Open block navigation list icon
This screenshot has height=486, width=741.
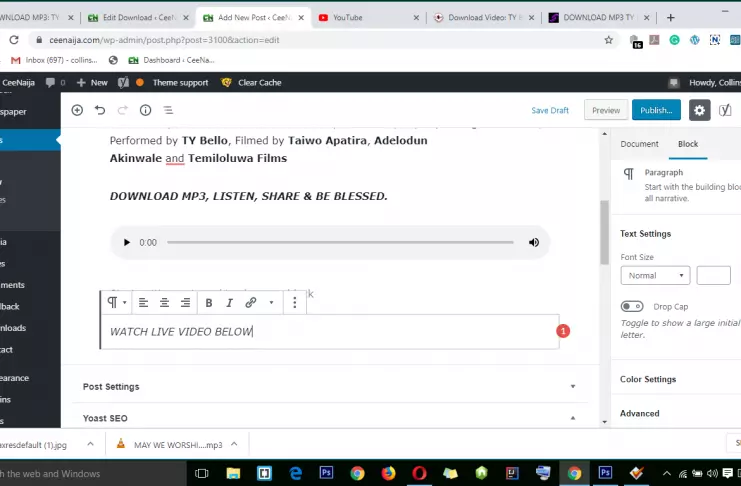168,110
